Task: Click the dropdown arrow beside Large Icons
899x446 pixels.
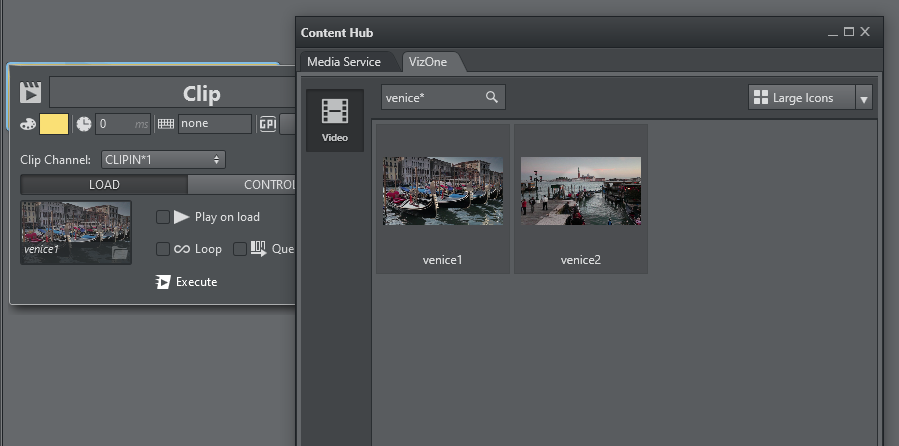Action: [864, 98]
